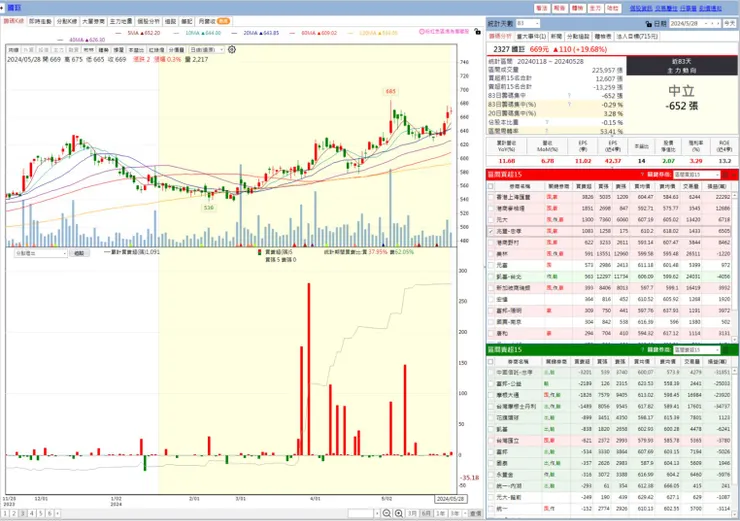The image size is (740, 521).
Task: Open the 日線(還原) period dropdown
Action: [x=206, y=50]
